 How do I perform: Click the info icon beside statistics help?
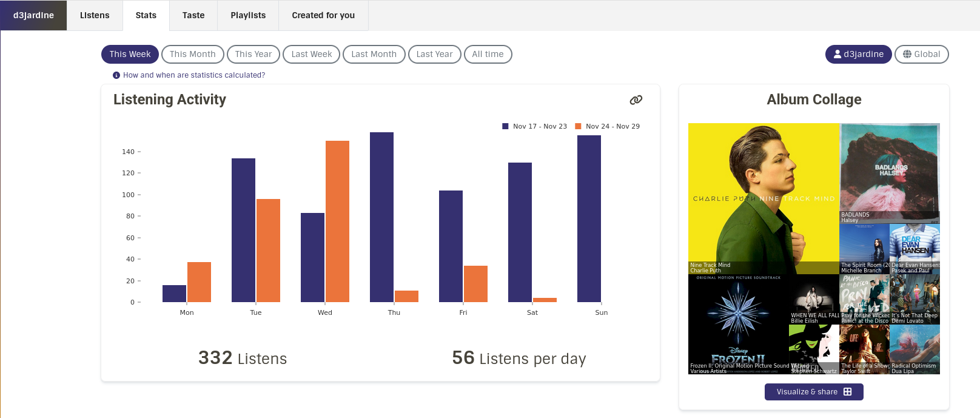(116, 75)
